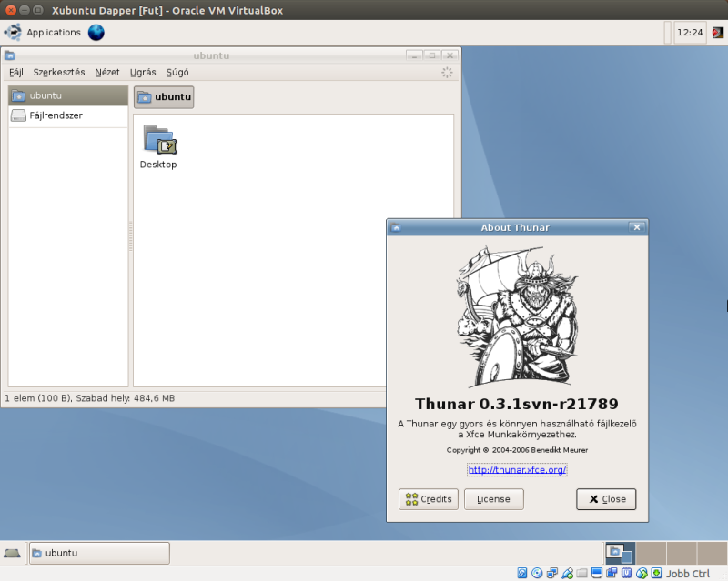Screen dimensions: 728x581
Task: Select the Desktop folder icon
Action: [x=159, y=140]
